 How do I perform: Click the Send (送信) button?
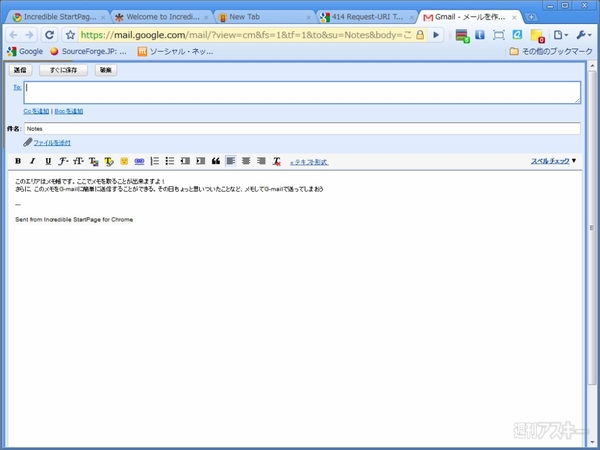coord(20,70)
